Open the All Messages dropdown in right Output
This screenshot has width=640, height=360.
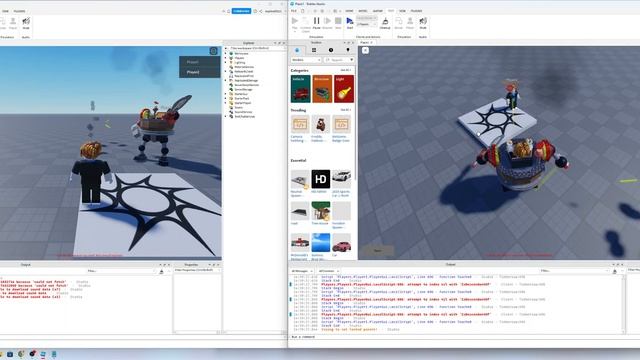click(302, 271)
